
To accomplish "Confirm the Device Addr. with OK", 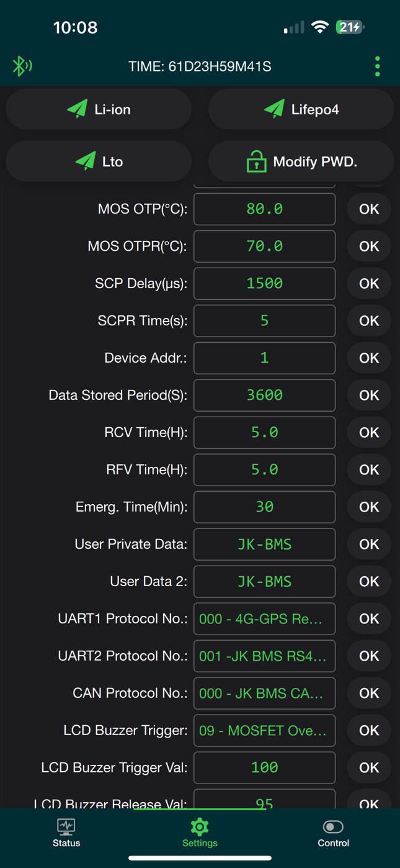I will (369, 358).
